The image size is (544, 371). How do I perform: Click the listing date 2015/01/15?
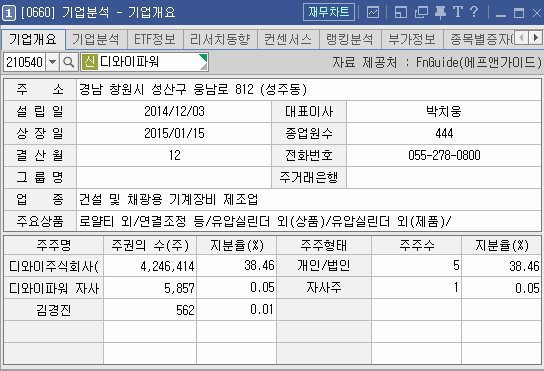[174, 133]
